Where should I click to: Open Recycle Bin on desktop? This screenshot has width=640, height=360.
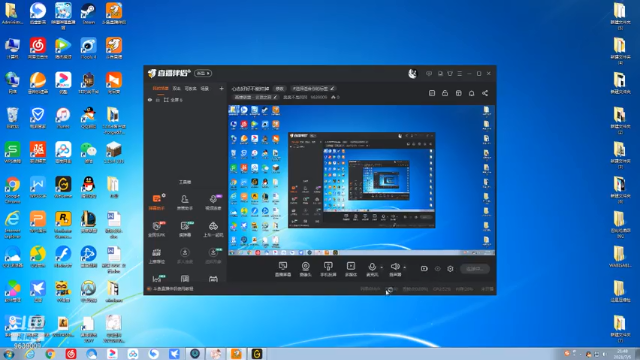point(13,118)
